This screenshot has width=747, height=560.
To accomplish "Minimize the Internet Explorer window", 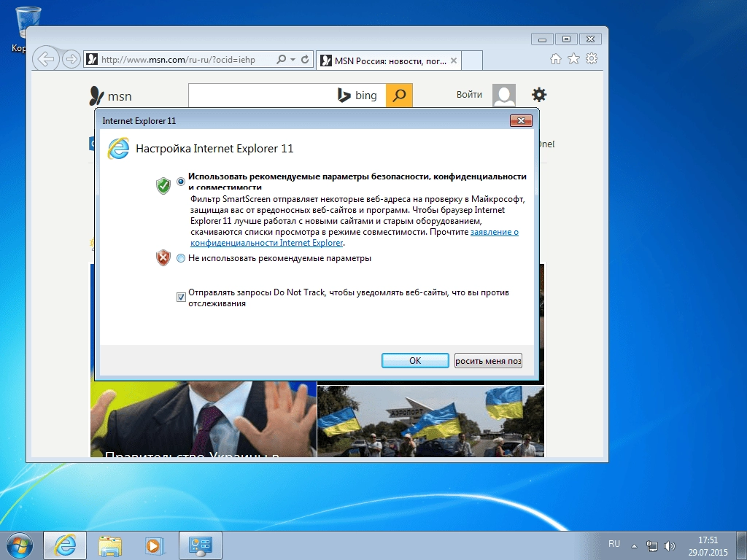I will point(542,39).
